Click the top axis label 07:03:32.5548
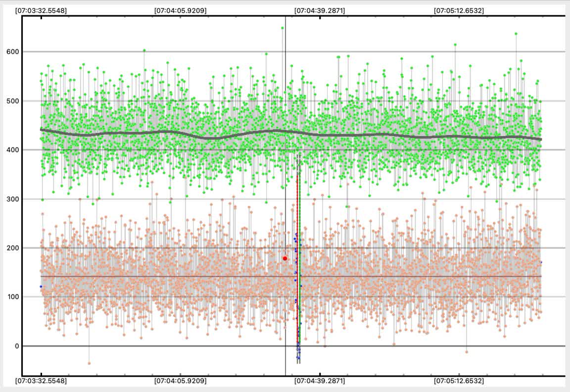The image size is (570, 392). click(41, 10)
